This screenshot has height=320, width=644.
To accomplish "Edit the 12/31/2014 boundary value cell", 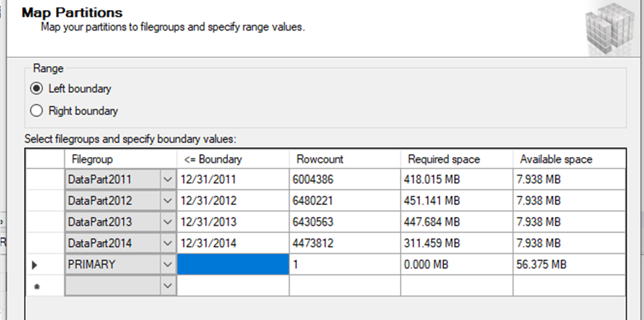I will pyautogui.click(x=233, y=243).
